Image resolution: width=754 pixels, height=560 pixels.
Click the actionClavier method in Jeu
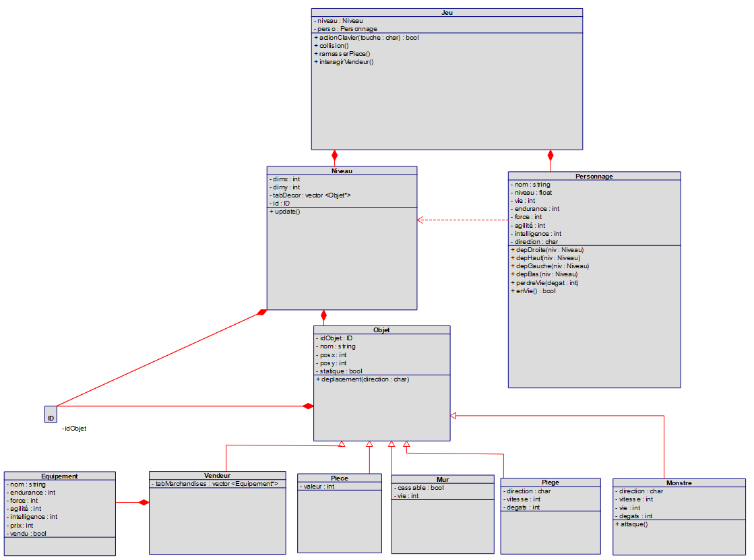click(x=368, y=37)
